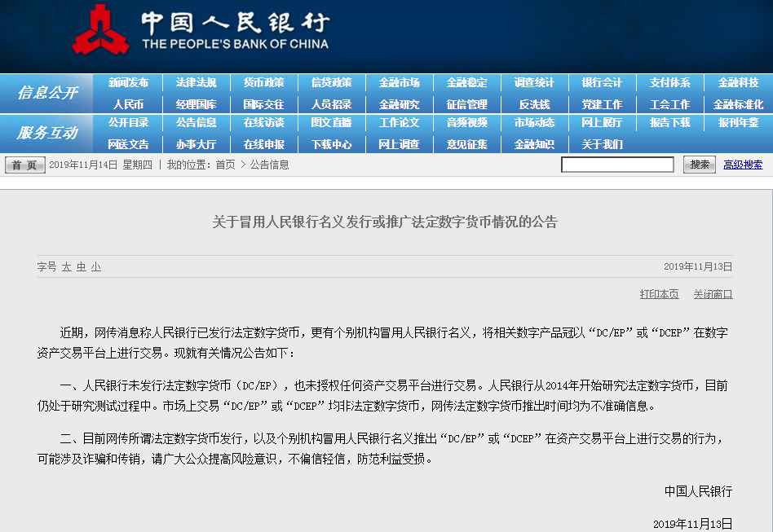Open the 高级搜索 advanced search link

(x=742, y=163)
